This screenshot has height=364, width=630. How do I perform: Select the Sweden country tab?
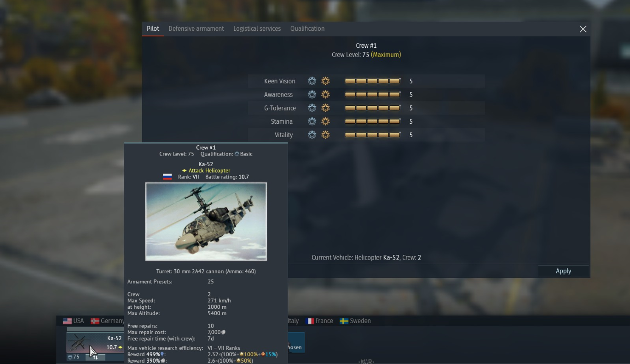coord(355,321)
